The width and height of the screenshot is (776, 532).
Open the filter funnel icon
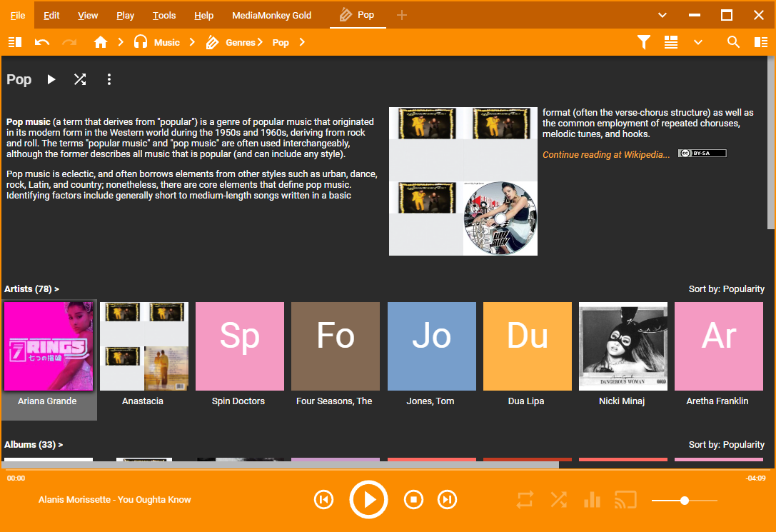point(644,43)
